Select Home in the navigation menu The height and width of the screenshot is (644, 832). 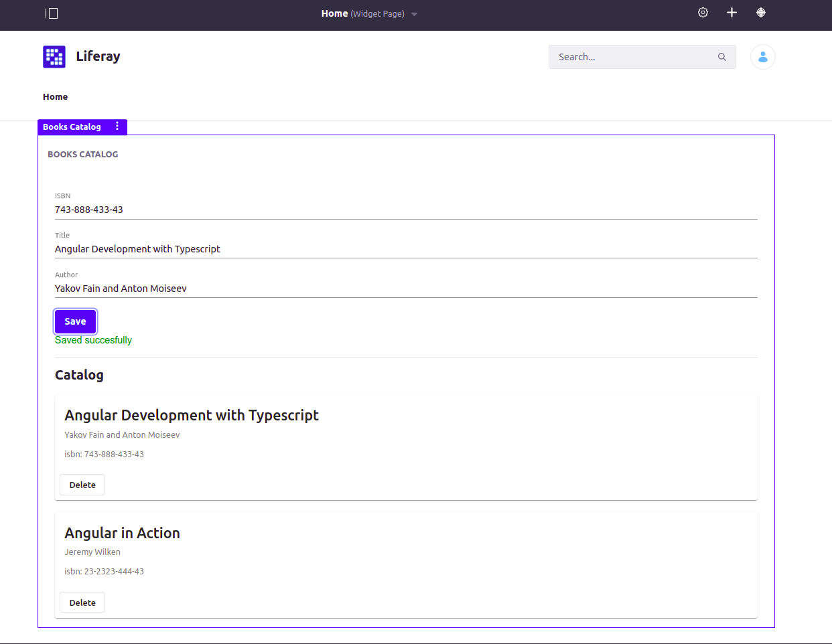tap(55, 96)
